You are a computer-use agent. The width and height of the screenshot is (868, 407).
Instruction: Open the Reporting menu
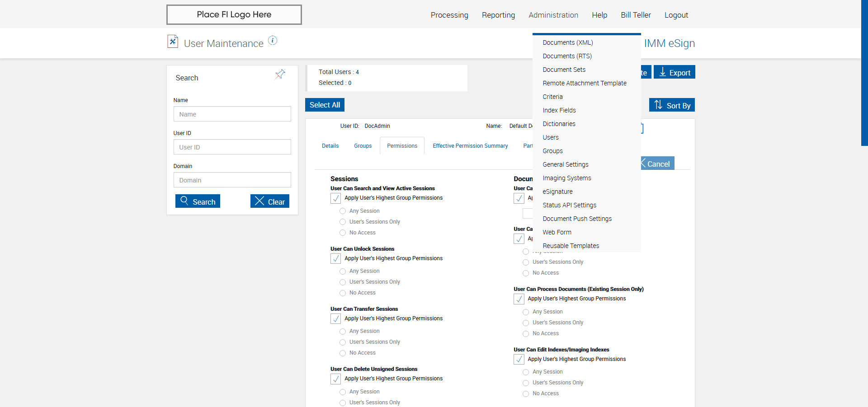point(498,15)
